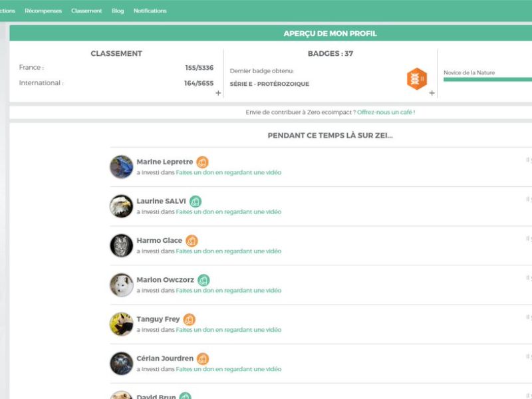Open Marine Lepretre's frog avatar
This screenshot has height=399, width=532.
pos(122,167)
